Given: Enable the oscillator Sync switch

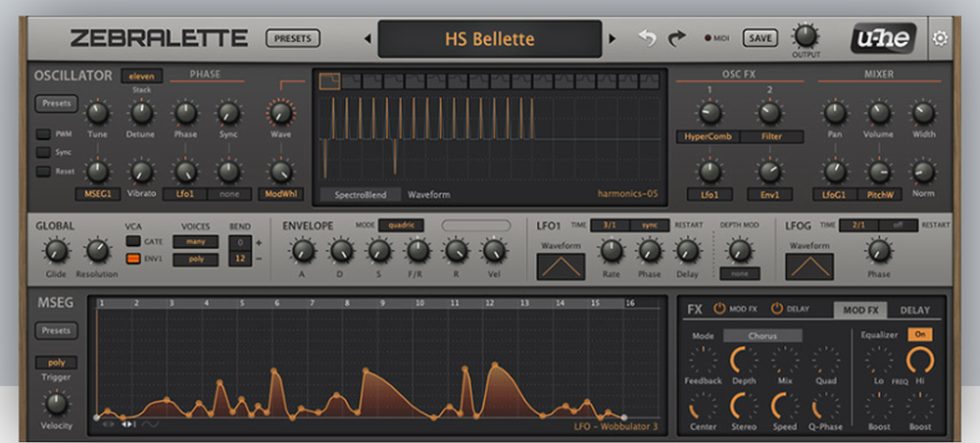Looking at the screenshot, I should coord(43,152).
